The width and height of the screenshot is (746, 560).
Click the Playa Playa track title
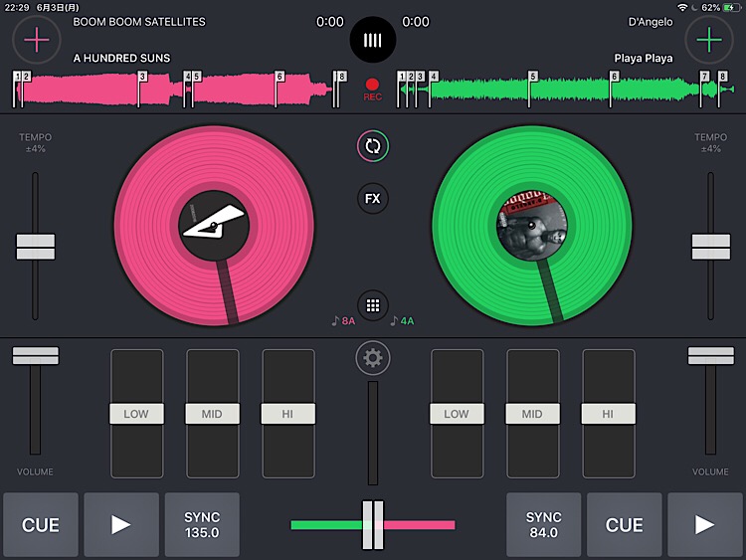point(644,58)
